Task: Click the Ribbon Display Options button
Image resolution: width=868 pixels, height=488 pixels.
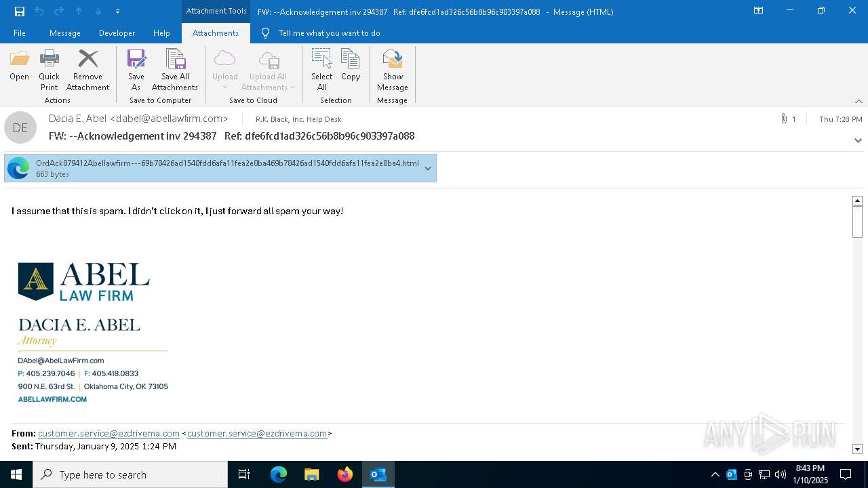Action: [x=759, y=11]
